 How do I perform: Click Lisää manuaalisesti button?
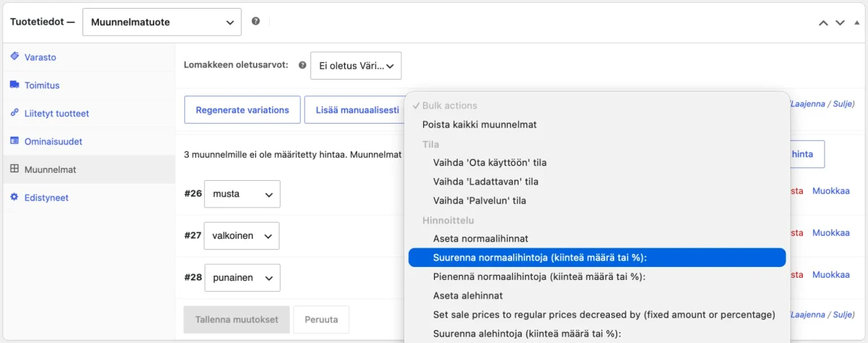point(357,110)
